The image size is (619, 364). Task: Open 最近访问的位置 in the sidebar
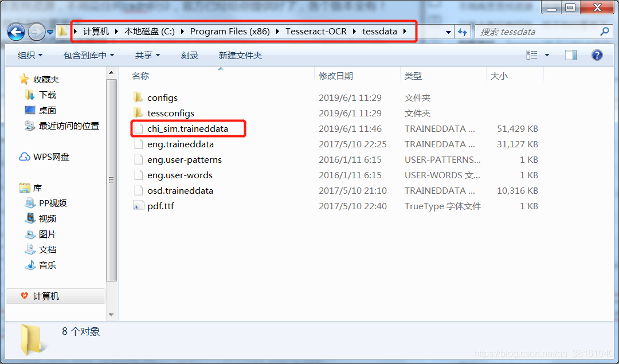(69, 126)
